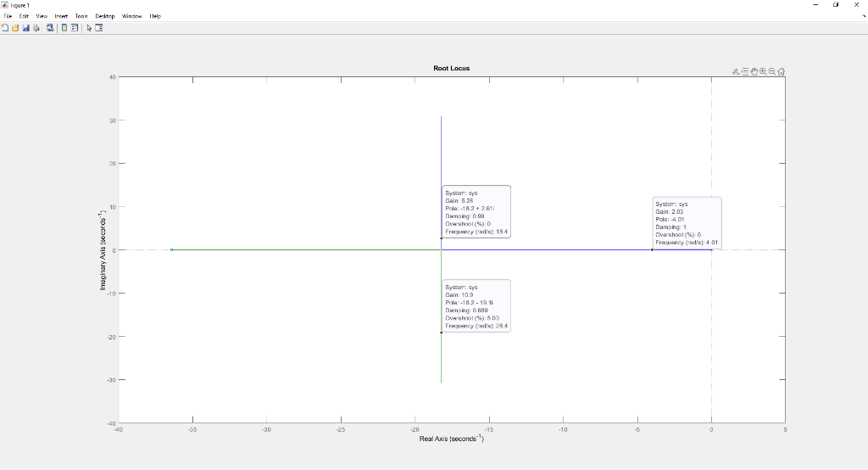Image resolution: width=868 pixels, height=470 pixels.
Task: Click the real axis tick label -5
Action: pos(637,429)
